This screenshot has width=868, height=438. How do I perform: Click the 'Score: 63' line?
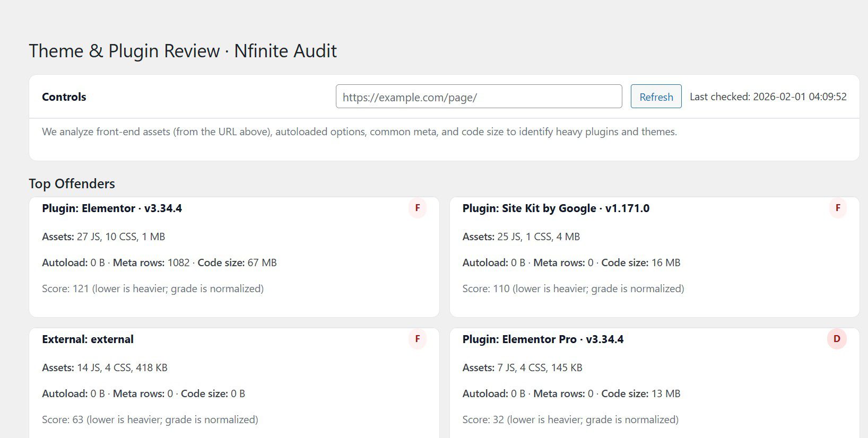click(x=150, y=419)
